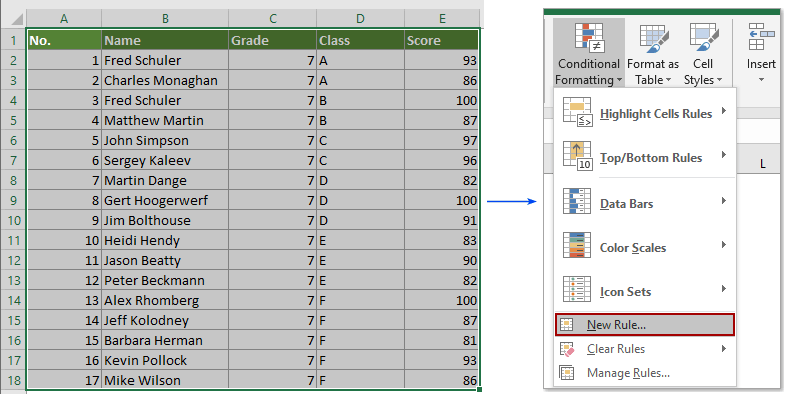The height and width of the screenshot is (394, 785).
Task: Click the Barbara Herman cell
Action: coord(165,340)
